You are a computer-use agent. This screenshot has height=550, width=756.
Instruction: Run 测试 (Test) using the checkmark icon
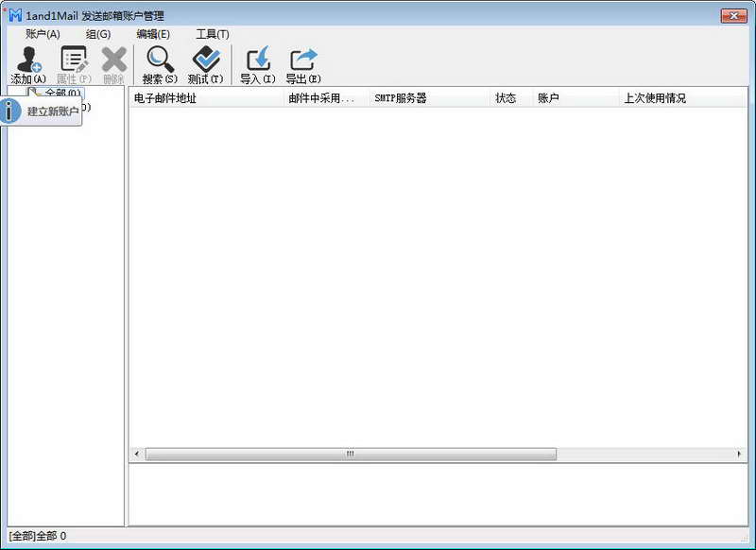coord(205,60)
